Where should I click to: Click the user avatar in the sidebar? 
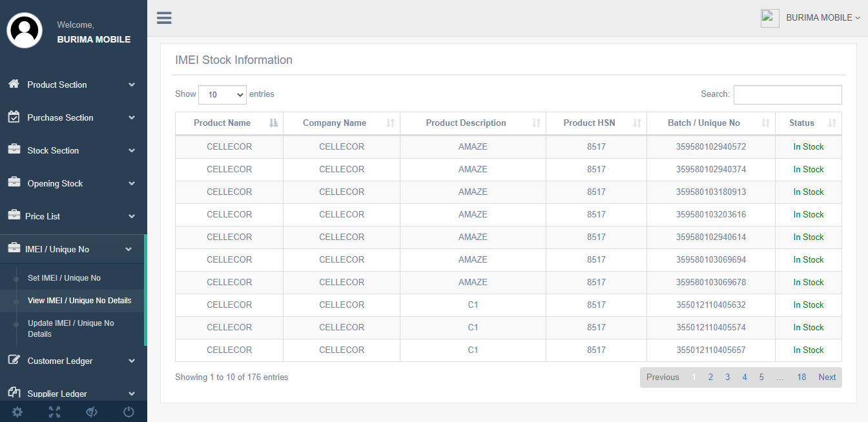click(x=25, y=30)
